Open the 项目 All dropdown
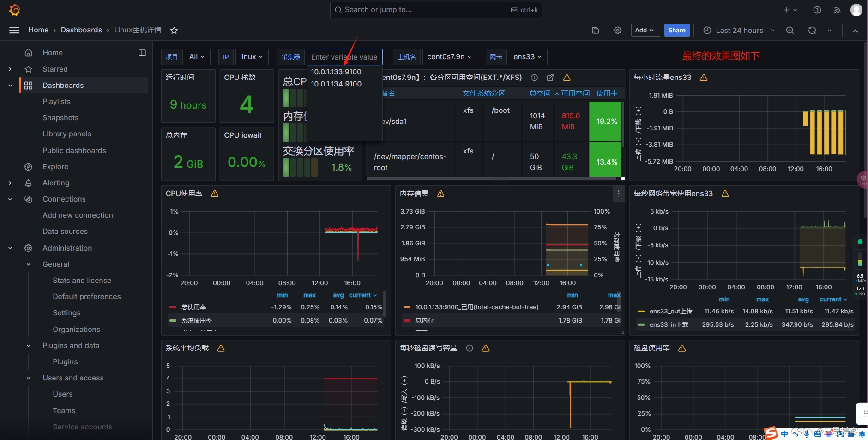Image resolution: width=868 pixels, height=440 pixels. click(197, 57)
